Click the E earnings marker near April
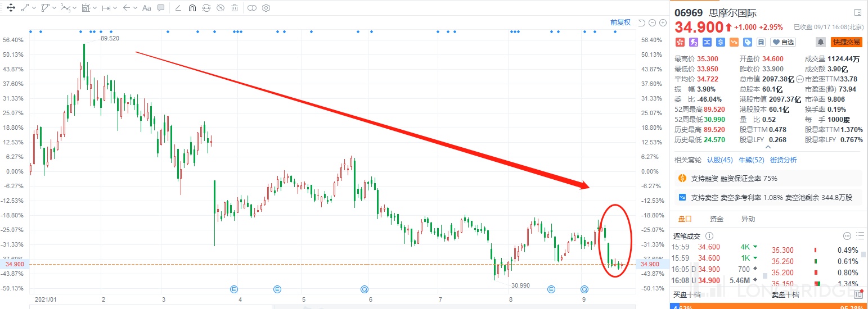The width and height of the screenshot is (868, 309). tap(235, 289)
